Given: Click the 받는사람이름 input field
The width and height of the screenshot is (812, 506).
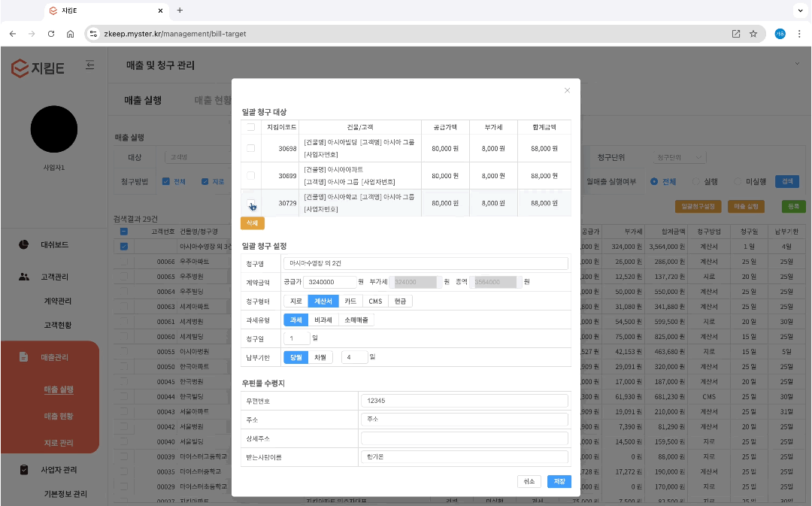Looking at the screenshot, I should click(x=465, y=457).
